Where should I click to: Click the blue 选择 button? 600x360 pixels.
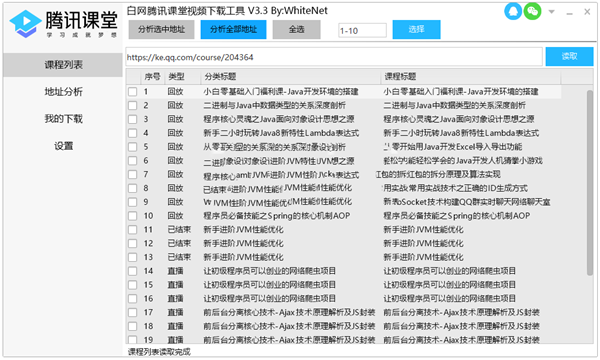pyautogui.click(x=416, y=29)
